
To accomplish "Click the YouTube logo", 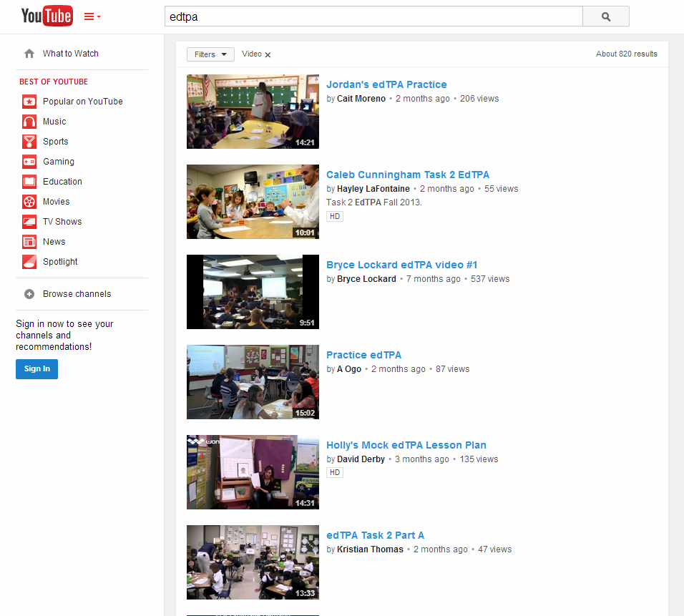I will 47,16.
